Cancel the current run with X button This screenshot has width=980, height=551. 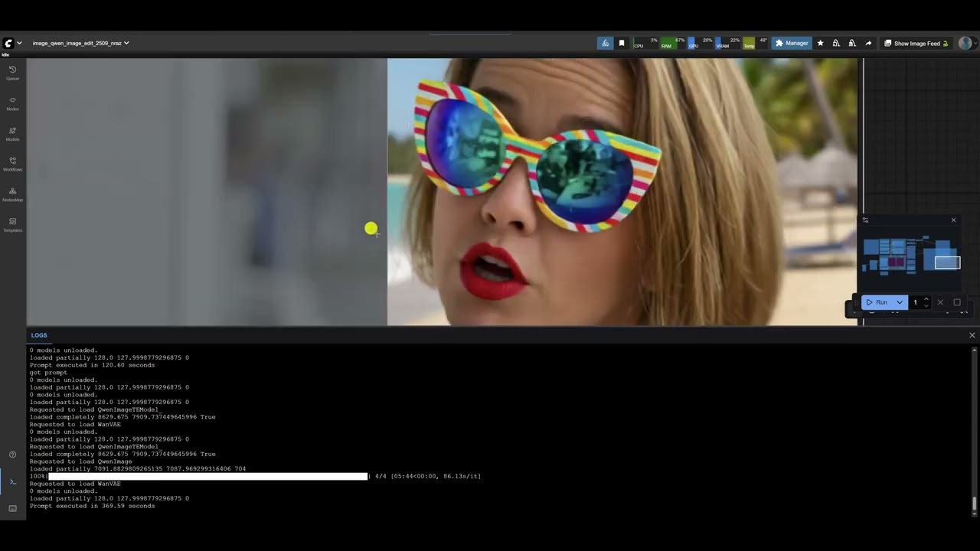(x=940, y=302)
